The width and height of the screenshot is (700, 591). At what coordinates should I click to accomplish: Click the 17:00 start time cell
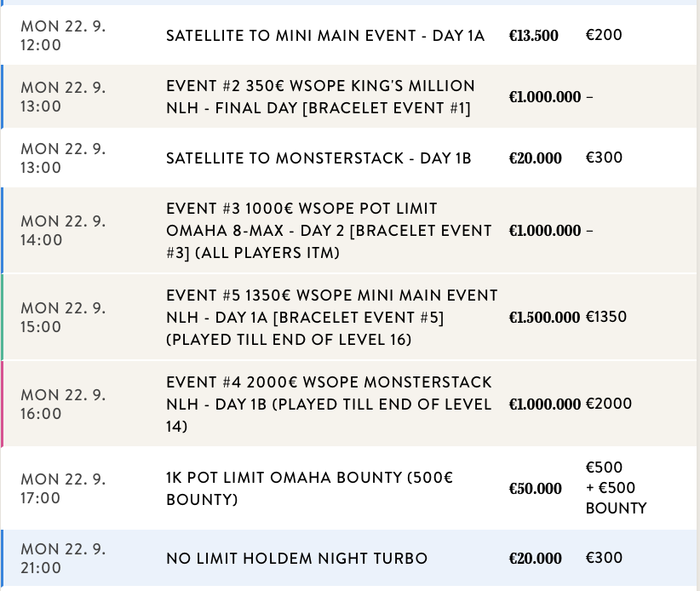pos(64,489)
